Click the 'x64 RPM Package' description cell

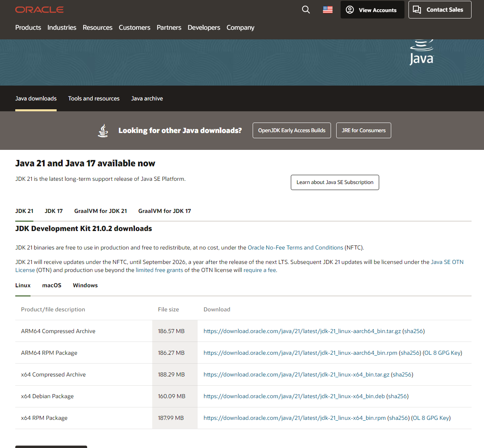[84, 418]
